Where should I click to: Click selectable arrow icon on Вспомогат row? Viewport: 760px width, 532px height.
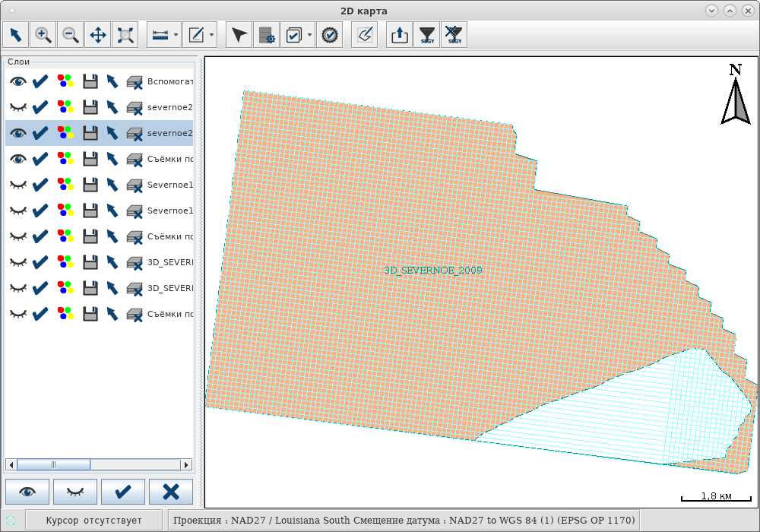point(112,81)
